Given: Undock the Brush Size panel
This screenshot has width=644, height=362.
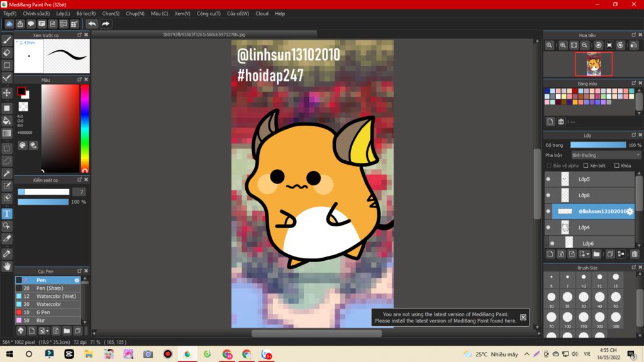Looking at the screenshot, I should point(634,267).
